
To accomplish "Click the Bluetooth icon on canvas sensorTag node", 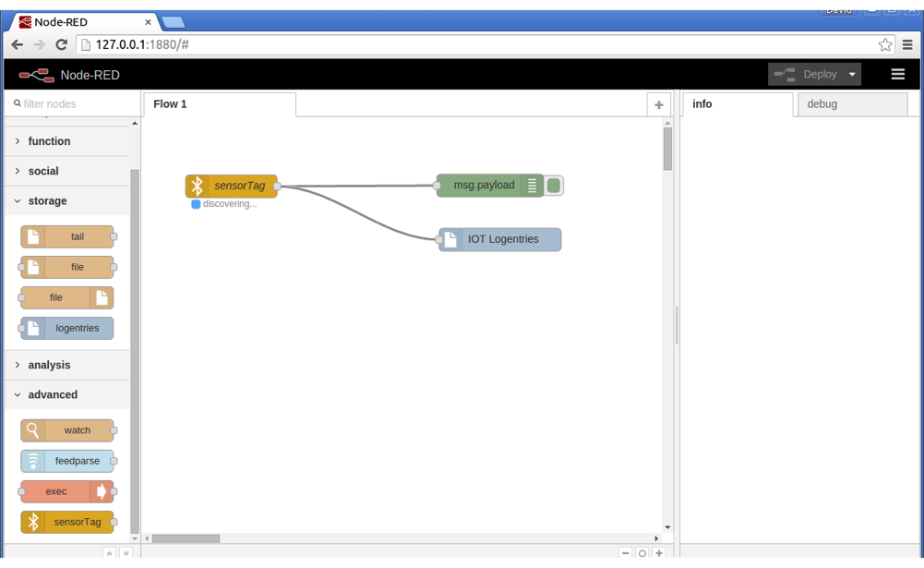I will pos(197,186).
